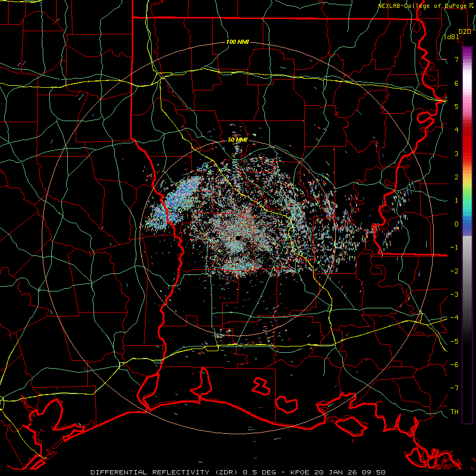
Task: Click the -4 dB color bar tick label
Action: 454,318
